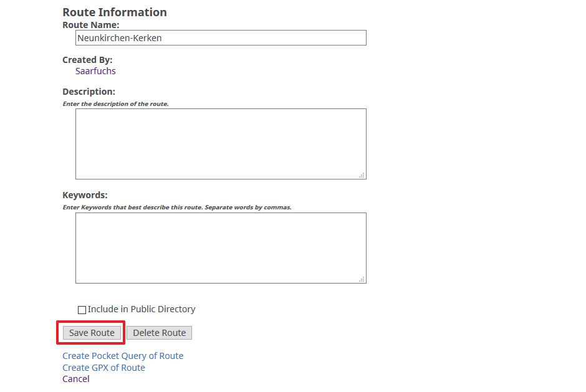586x392 pixels.
Task: Click the Route Name input field
Action: point(221,38)
